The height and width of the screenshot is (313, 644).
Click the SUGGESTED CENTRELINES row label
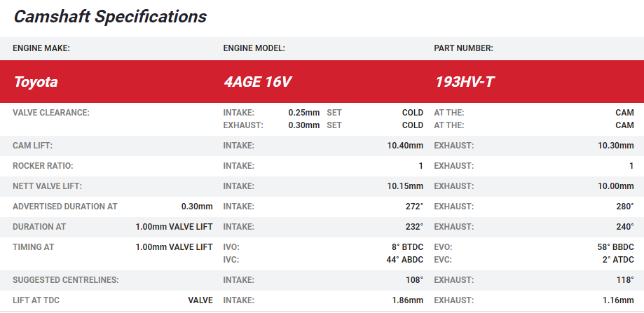(x=65, y=280)
